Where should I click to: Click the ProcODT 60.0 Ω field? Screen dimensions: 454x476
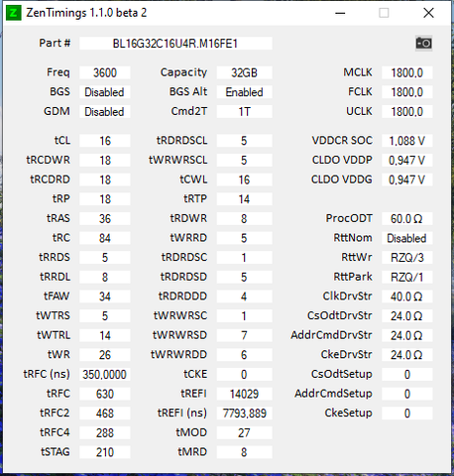pyautogui.click(x=407, y=219)
